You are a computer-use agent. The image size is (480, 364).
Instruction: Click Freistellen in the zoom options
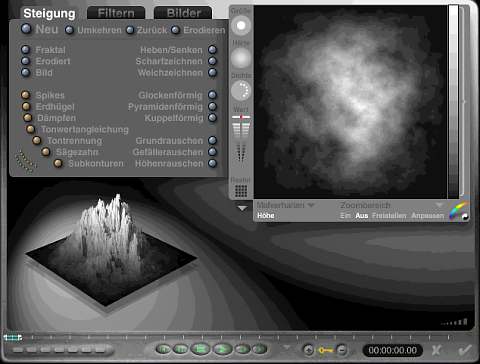389,216
